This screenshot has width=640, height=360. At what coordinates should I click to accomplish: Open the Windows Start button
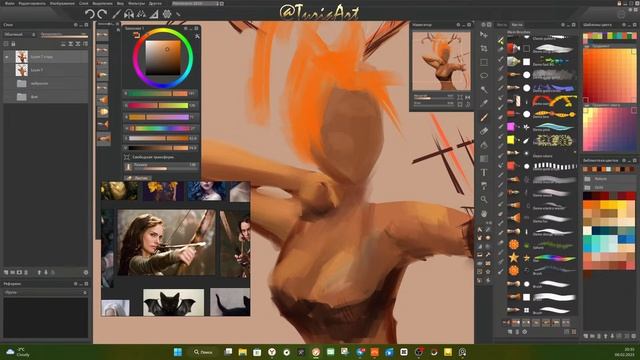coord(178,352)
